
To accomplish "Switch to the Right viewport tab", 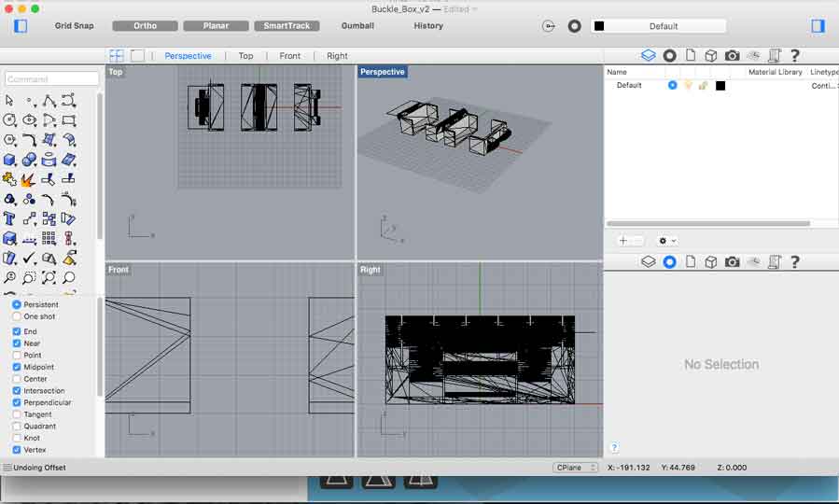I will coord(337,56).
